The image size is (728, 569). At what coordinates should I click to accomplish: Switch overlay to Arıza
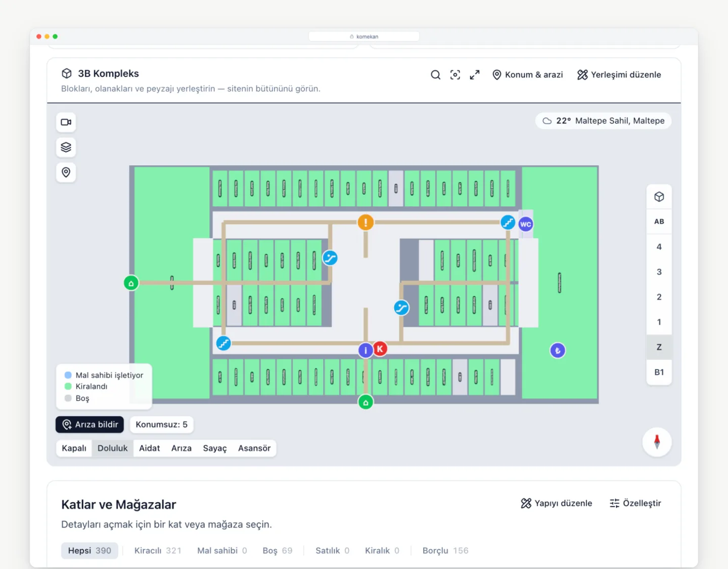181,448
